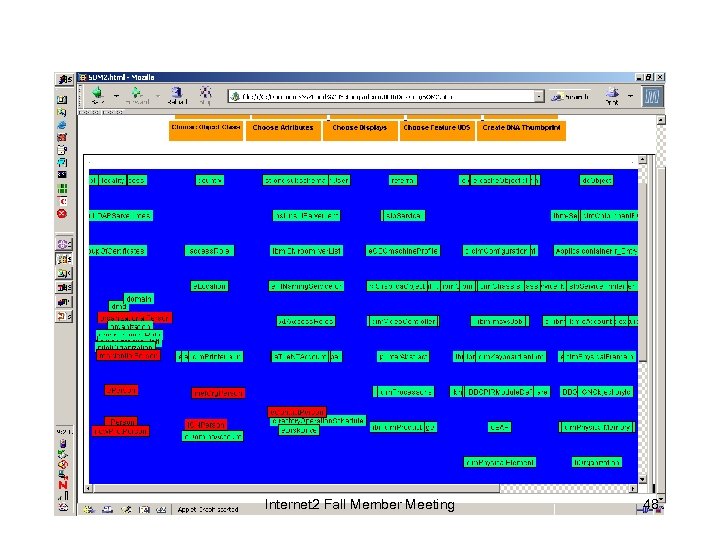
Task: Select the Choose Displays tab
Action: [x=360, y=130]
